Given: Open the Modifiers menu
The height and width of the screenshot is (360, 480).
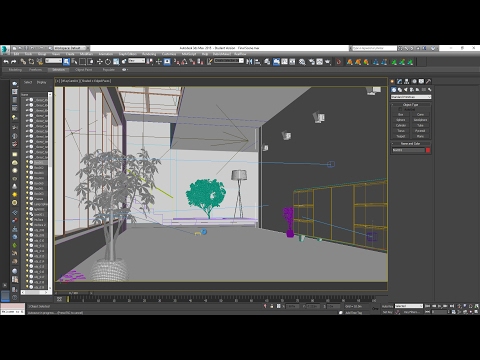Looking at the screenshot, I should (87, 54).
